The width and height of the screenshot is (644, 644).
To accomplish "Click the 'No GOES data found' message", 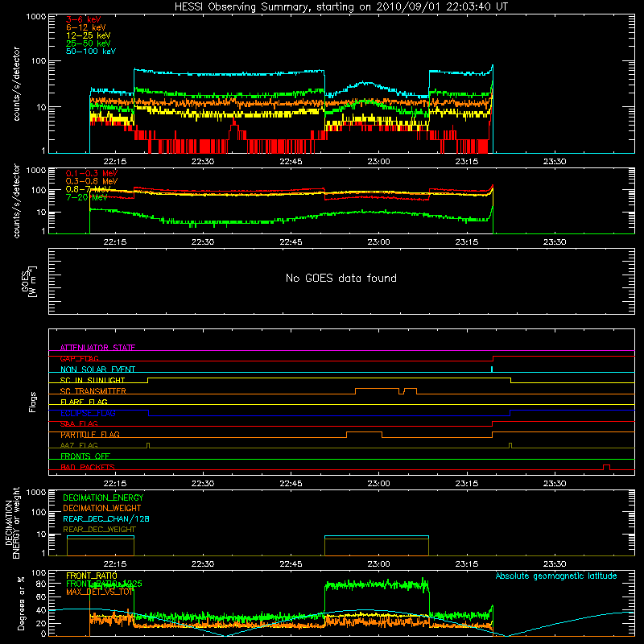I will 341,278.
